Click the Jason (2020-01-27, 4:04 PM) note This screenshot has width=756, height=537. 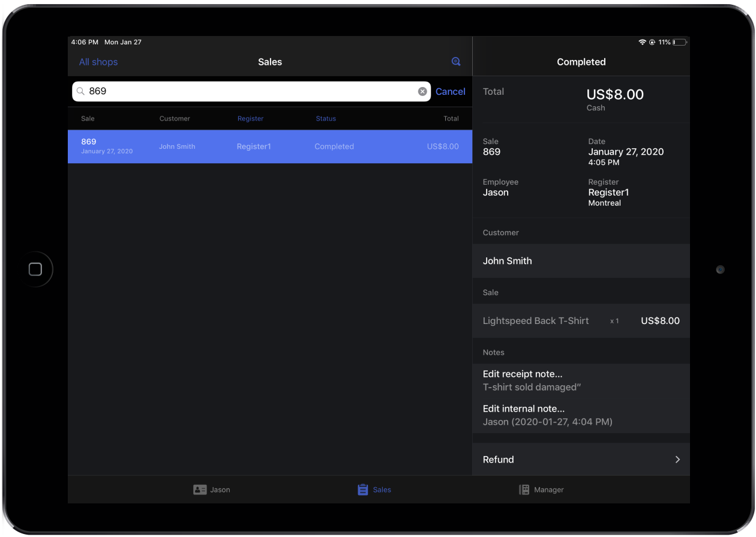tap(548, 422)
